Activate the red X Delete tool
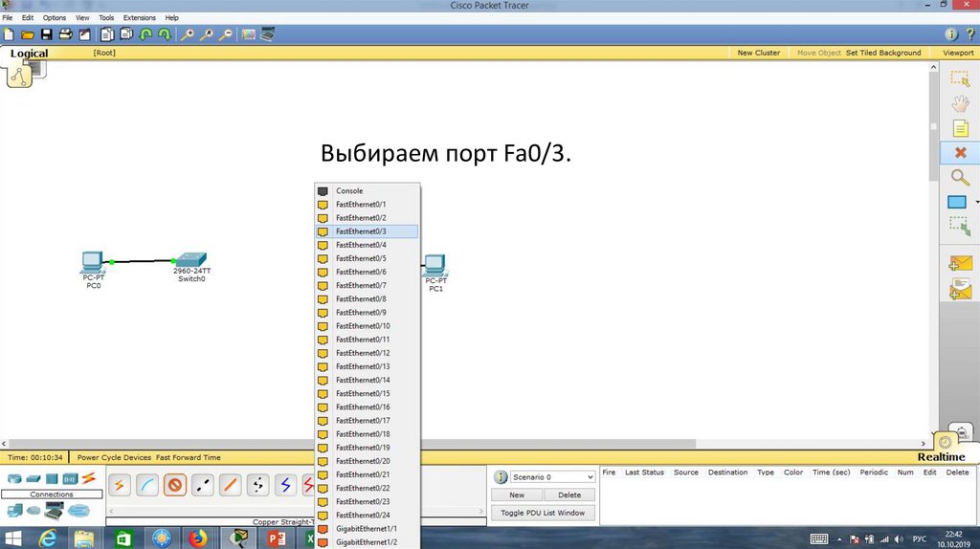Image resolution: width=980 pixels, height=549 pixels. 960,152
